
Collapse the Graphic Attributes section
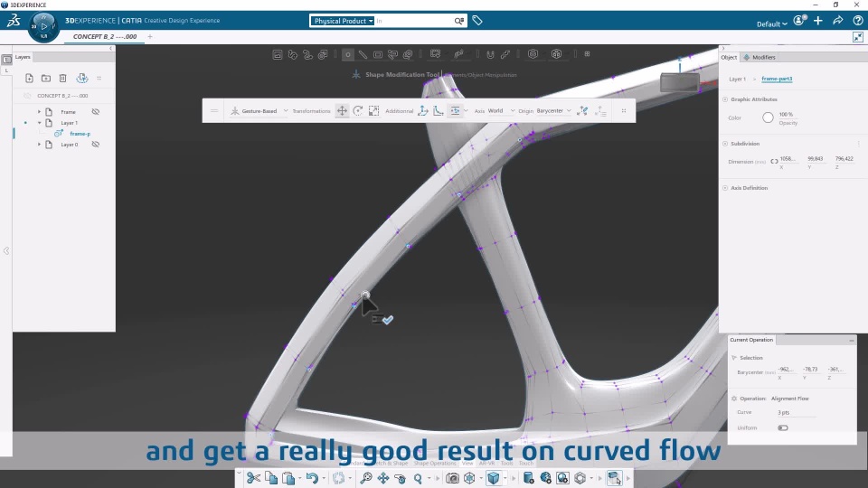pos(725,99)
